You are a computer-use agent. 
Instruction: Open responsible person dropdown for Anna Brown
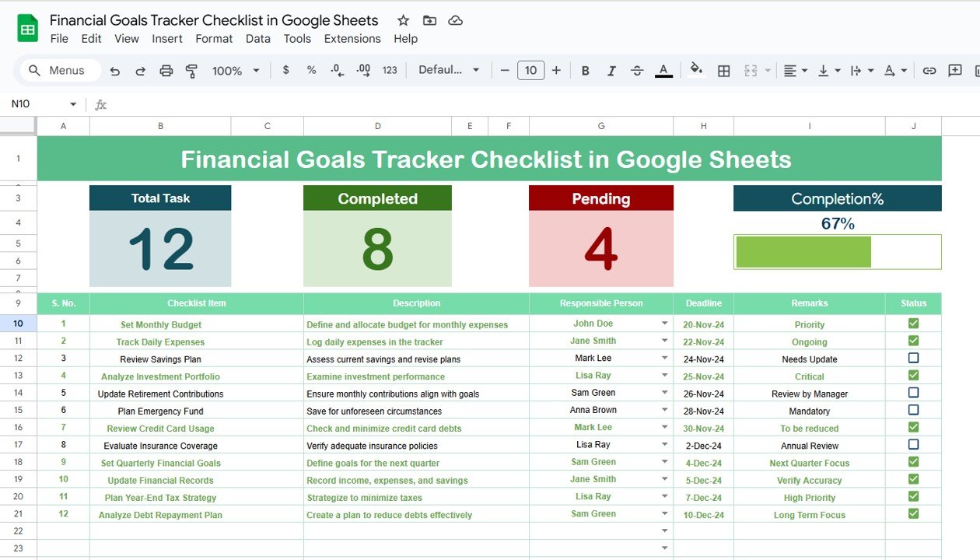pos(665,410)
